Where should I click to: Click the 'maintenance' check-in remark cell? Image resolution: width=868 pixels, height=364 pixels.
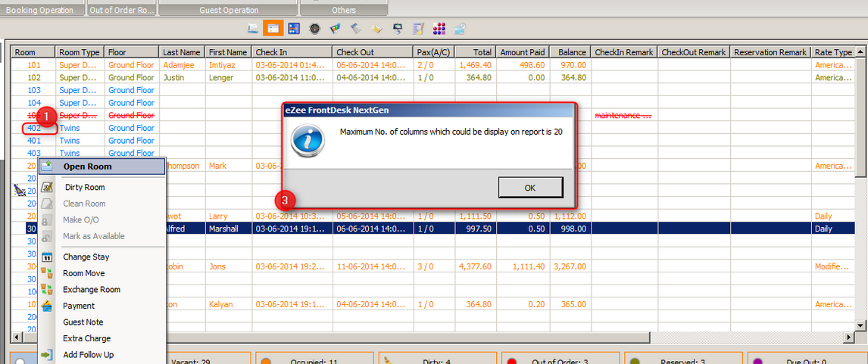click(624, 116)
